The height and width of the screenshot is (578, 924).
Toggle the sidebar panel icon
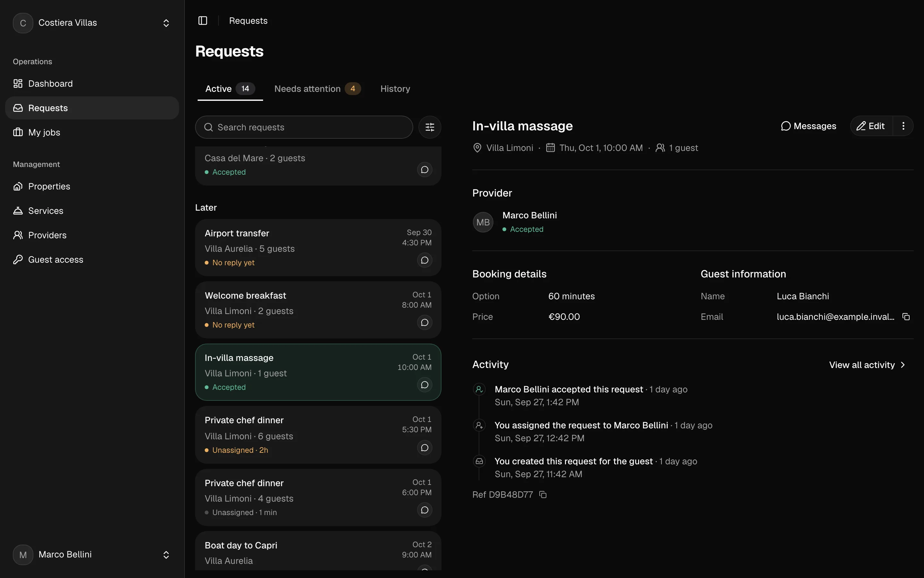[203, 21]
